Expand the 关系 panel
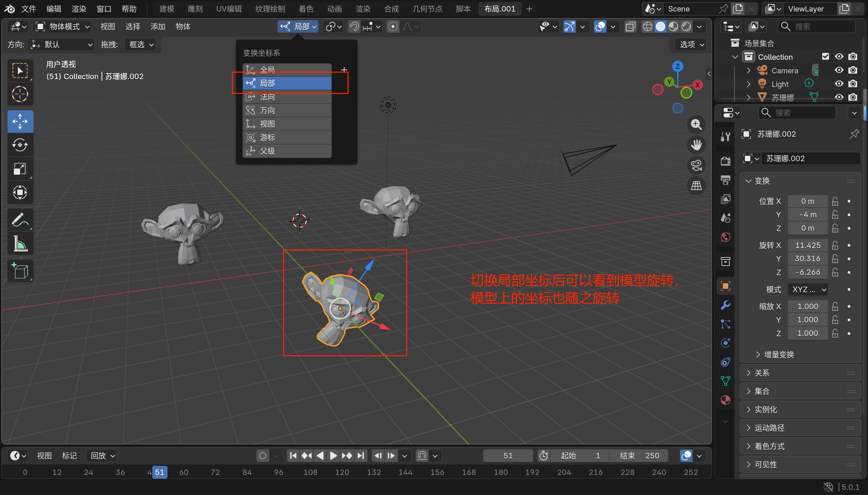This screenshot has width=868, height=495. click(x=762, y=373)
